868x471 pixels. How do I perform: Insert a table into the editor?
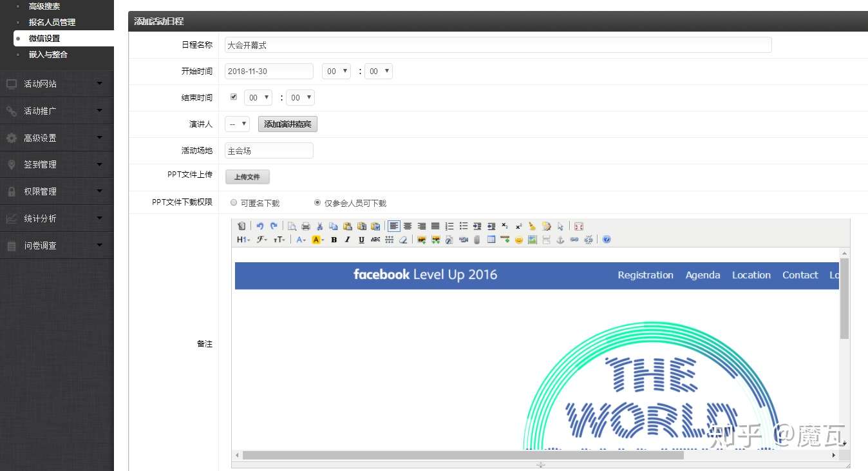click(491, 240)
